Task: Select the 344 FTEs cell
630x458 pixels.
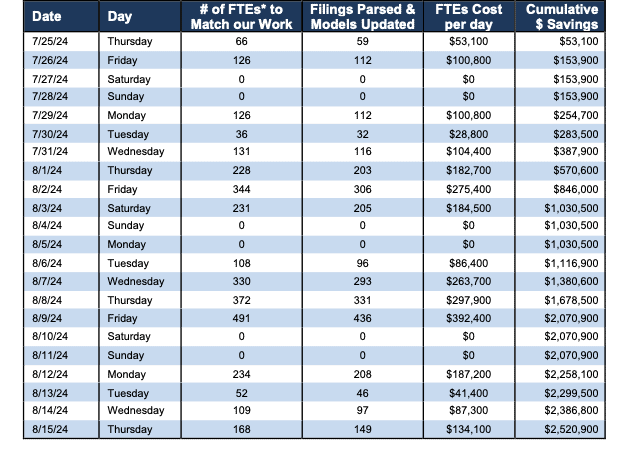Action: pyautogui.click(x=241, y=189)
